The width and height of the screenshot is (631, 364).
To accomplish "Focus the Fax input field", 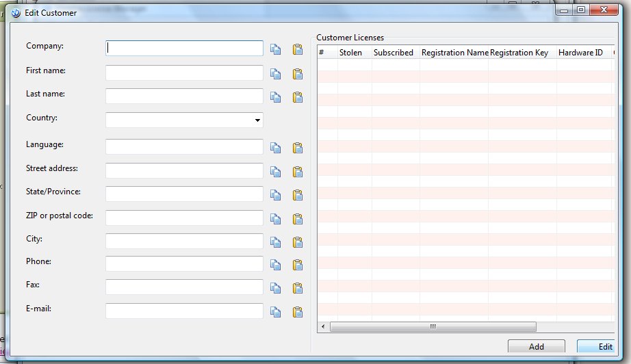I will (x=184, y=287).
